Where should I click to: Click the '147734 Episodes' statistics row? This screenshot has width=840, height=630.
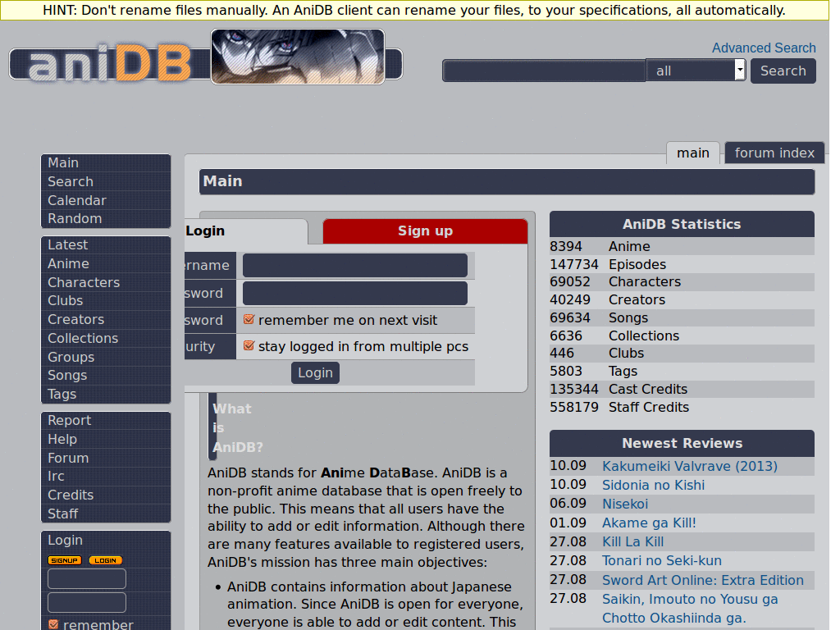[682, 264]
